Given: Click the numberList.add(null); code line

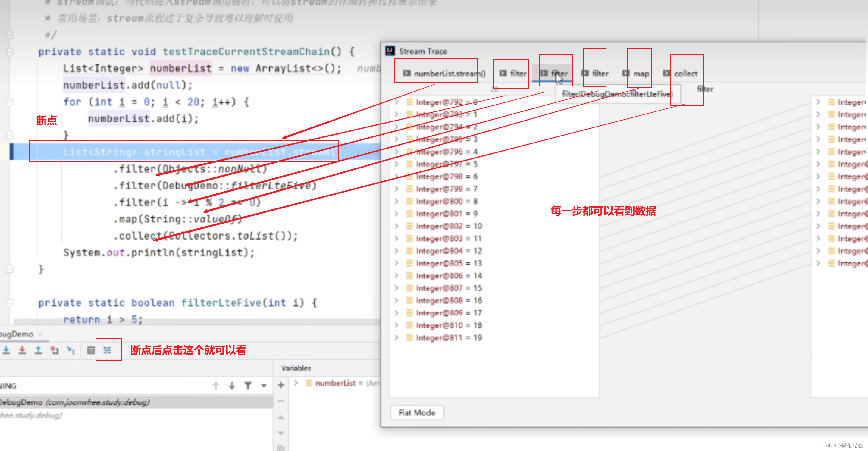Looking at the screenshot, I should (x=128, y=85).
